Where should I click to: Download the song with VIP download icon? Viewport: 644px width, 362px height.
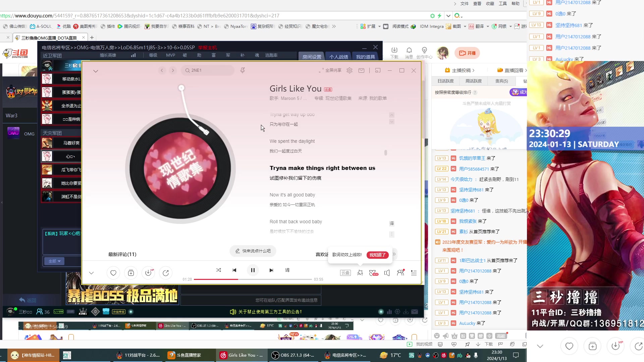pos(148,273)
